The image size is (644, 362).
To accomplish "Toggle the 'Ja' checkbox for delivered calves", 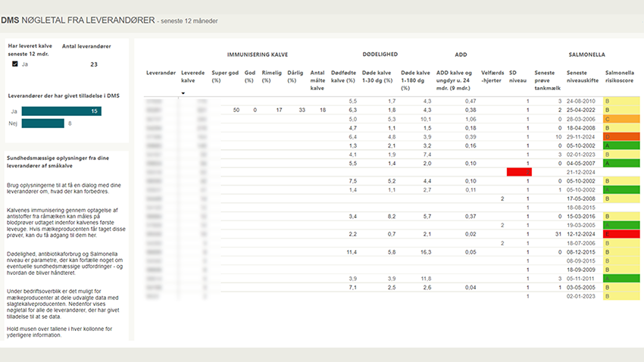I will (15, 64).
